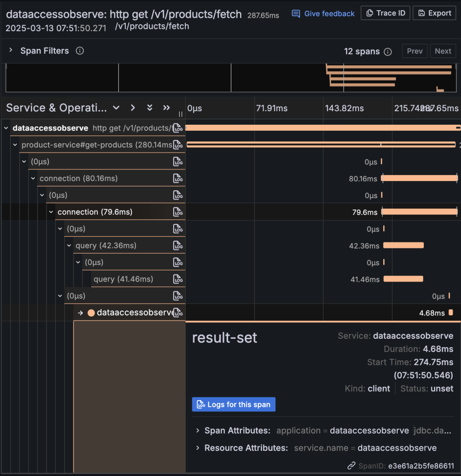Expand the Span Filters section
Viewport: 461px width, 476px height.
[11, 51]
